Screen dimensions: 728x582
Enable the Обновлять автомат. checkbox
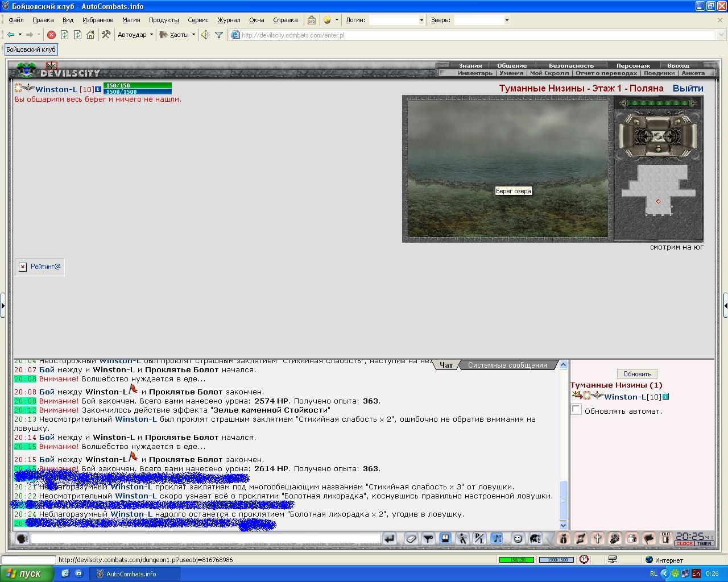[x=576, y=409]
